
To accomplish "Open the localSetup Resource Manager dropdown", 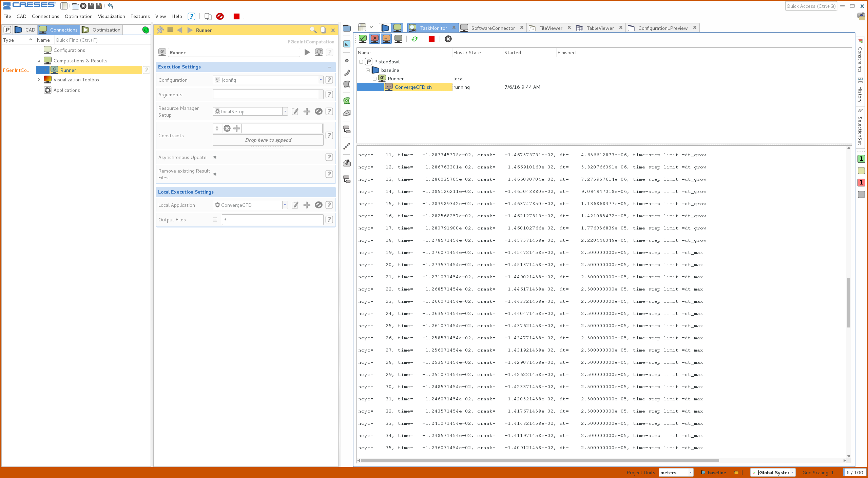I will point(285,112).
